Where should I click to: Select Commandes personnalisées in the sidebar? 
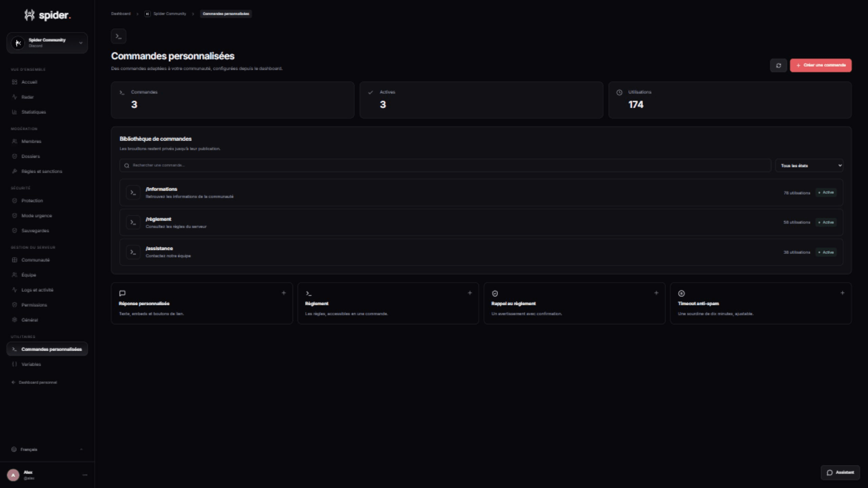coord(47,349)
